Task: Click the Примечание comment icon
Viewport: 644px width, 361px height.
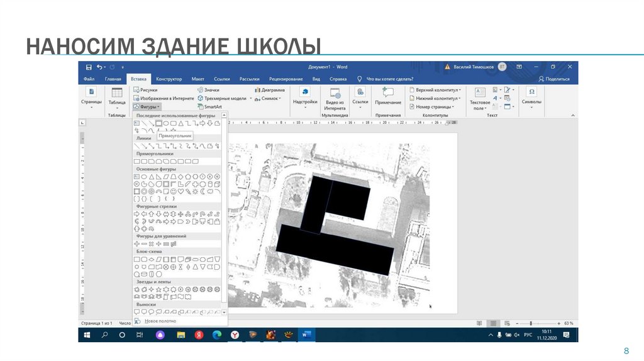Action: pyautogui.click(x=387, y=92)
